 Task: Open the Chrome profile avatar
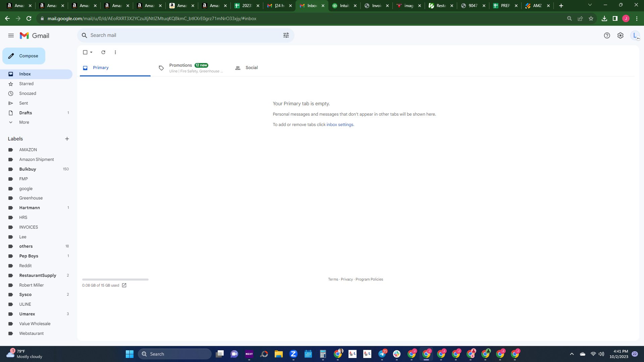[x=626, y=18]
